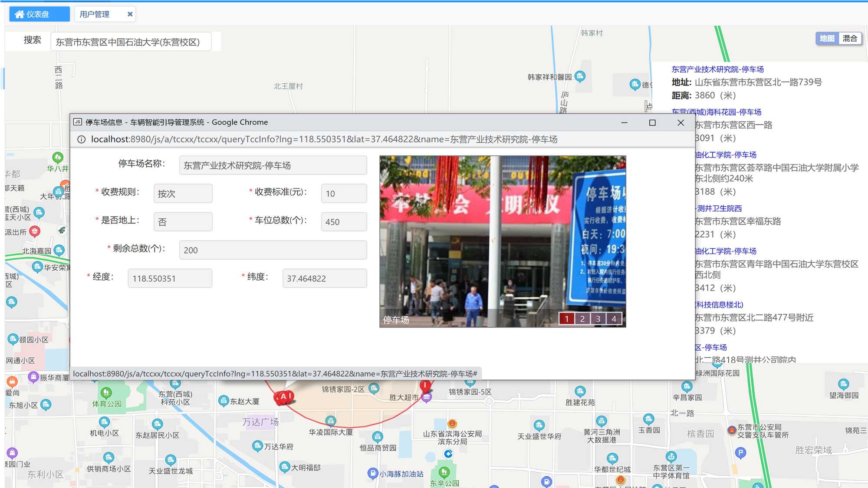Show slide 4 of parking photos

(614, 319)
